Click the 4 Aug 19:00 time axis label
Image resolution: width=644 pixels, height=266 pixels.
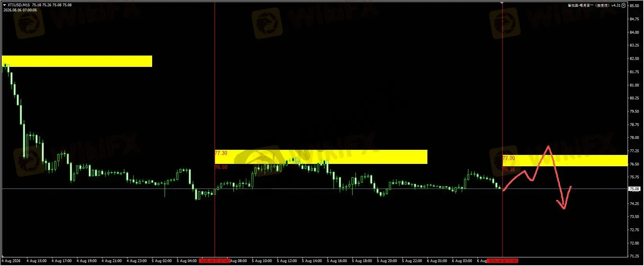[x=86, y=261]
